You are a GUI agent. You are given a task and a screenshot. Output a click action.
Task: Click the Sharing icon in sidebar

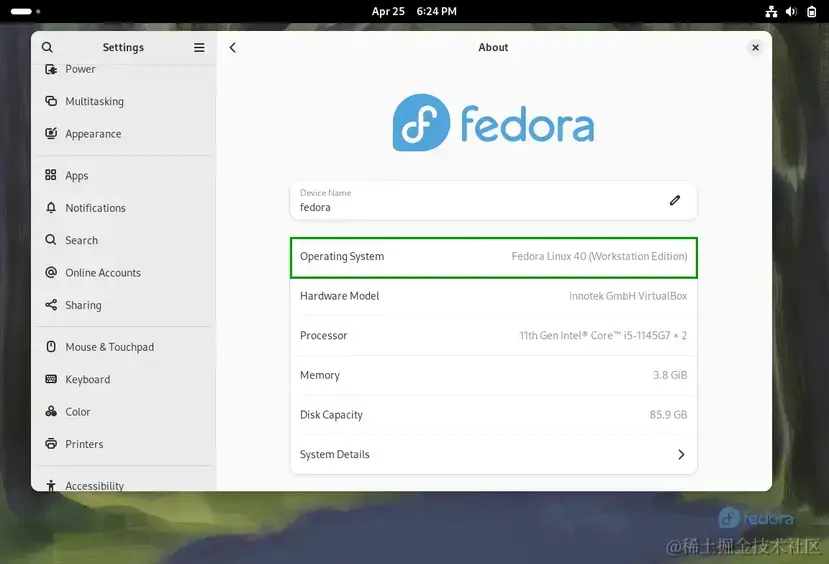51,305
